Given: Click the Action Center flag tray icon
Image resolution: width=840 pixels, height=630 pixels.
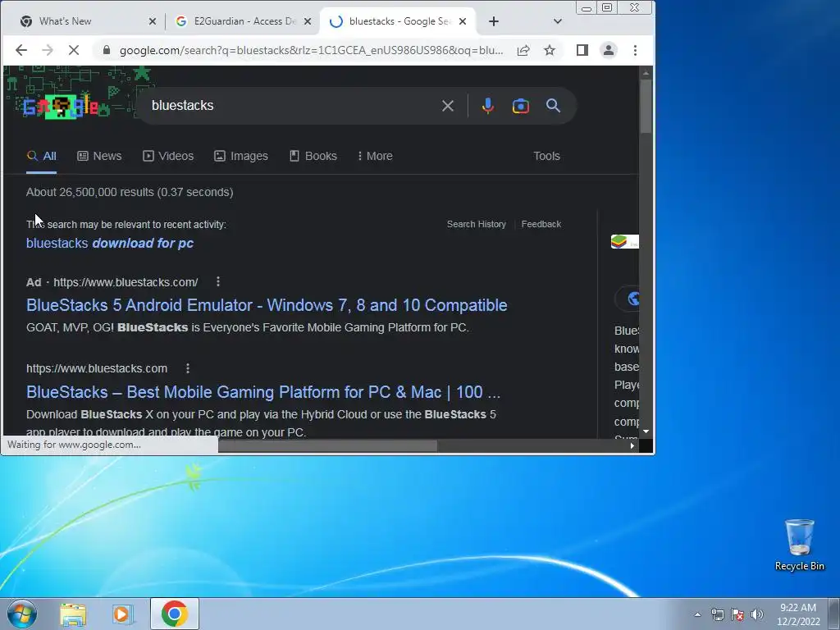Looking at the screenshot, I should [x=737, y=614].
